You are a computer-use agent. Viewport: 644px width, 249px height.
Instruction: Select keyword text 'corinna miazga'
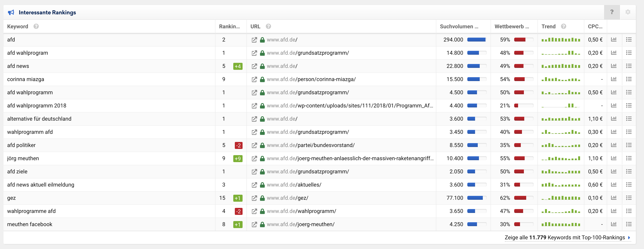pos(26,79)
